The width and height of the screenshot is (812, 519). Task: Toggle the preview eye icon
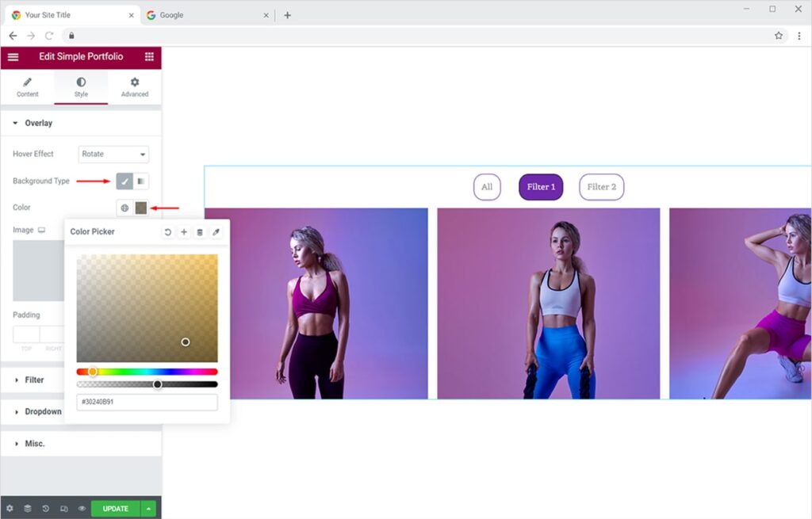click(82, 509)
